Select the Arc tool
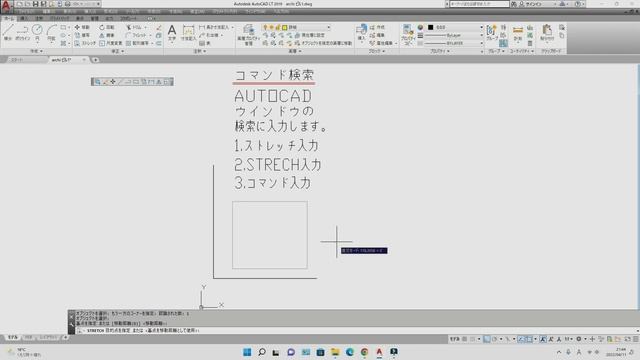This screenshot has height=360, width=640. click(51, 32)
